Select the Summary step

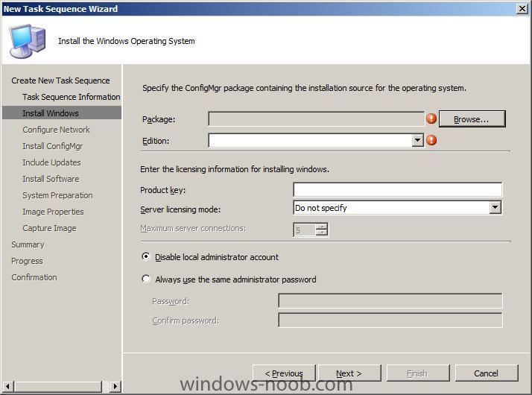28,244
